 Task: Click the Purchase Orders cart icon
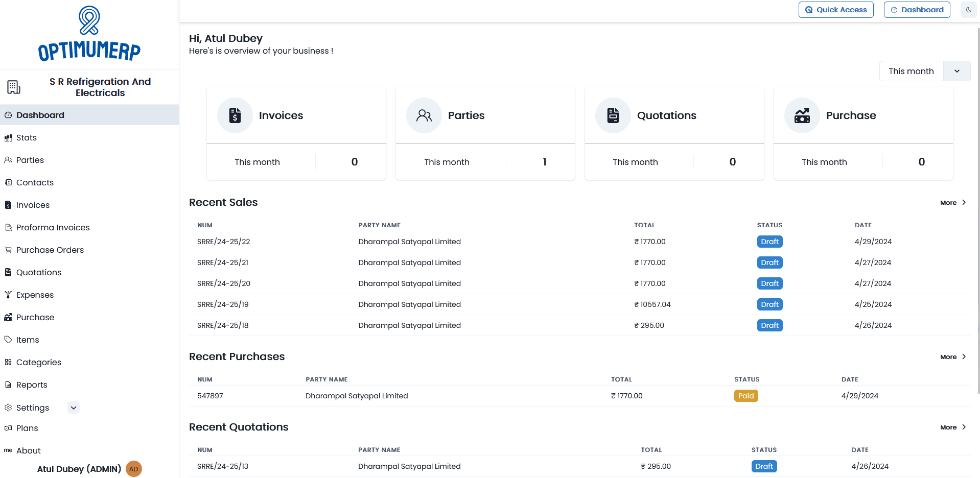coord(8,250)
